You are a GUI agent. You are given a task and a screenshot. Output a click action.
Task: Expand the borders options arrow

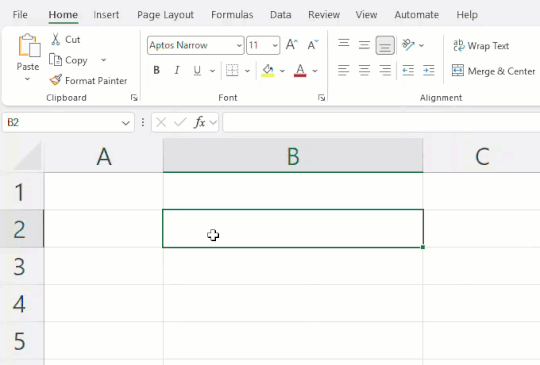[247, 71]
